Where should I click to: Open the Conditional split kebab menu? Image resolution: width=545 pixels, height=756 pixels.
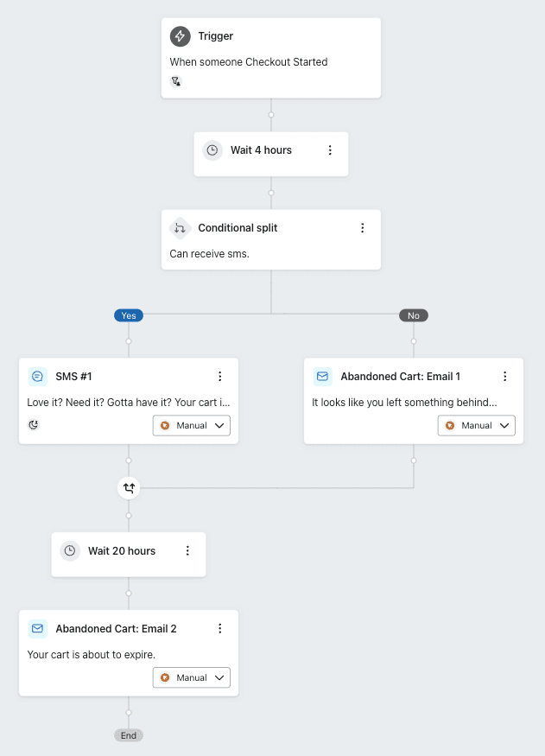click(363, 228)
